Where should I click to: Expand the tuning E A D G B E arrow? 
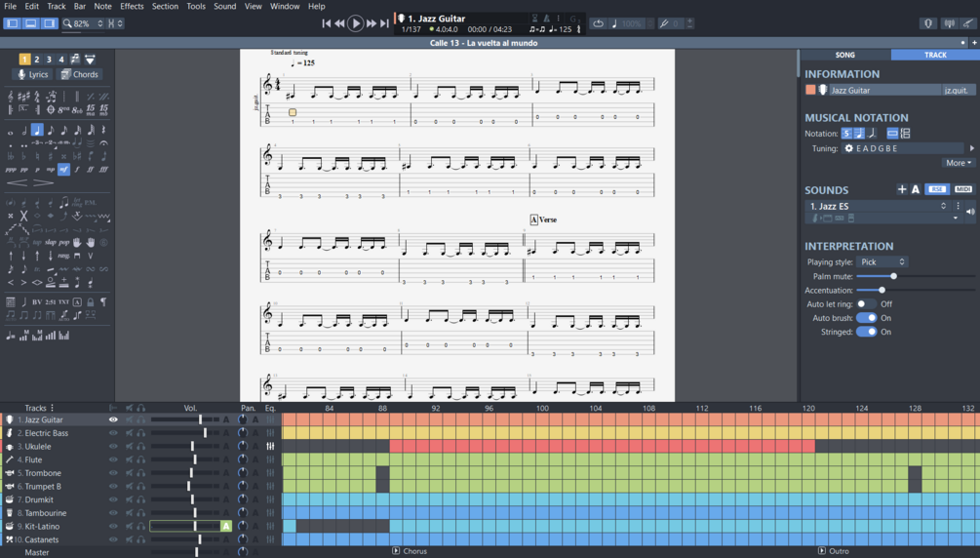(972, 148)
